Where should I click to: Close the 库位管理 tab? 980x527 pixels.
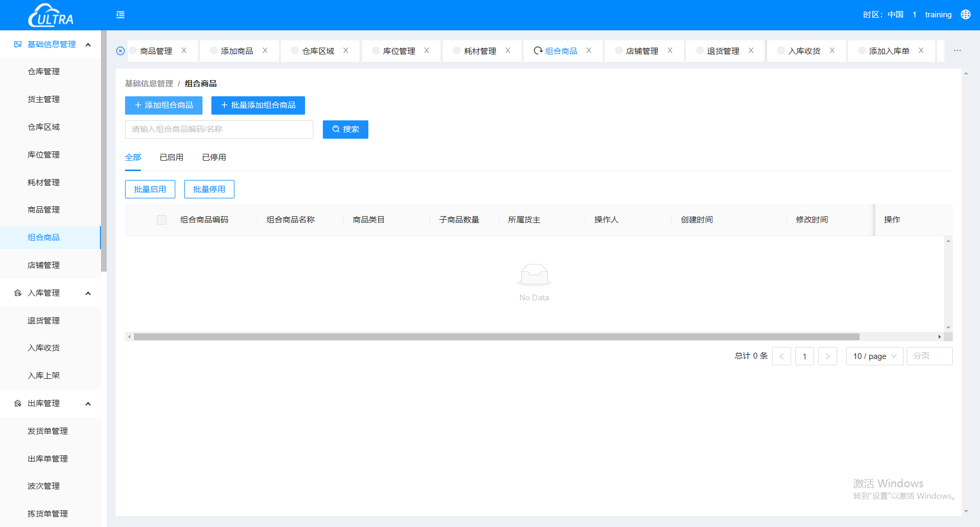(x=426, y=51)
